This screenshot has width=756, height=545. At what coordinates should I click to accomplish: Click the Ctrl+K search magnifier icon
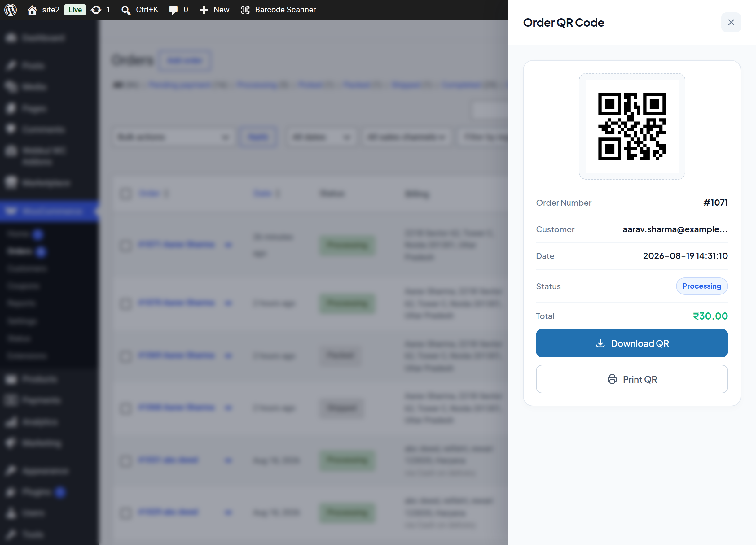pos(126,10)
